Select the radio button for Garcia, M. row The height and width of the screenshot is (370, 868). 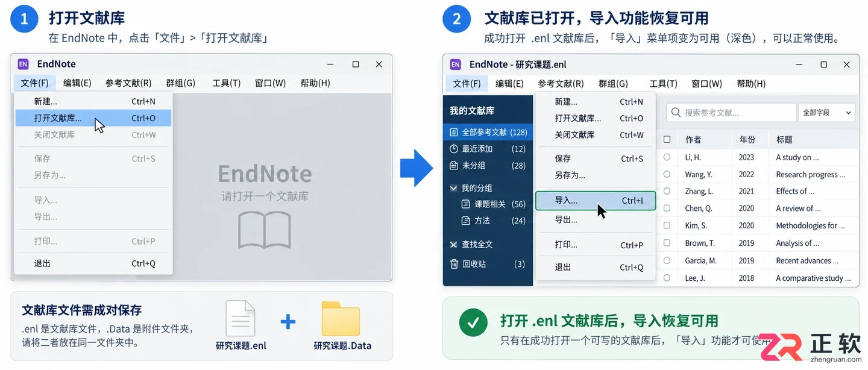tap(667, 260)
